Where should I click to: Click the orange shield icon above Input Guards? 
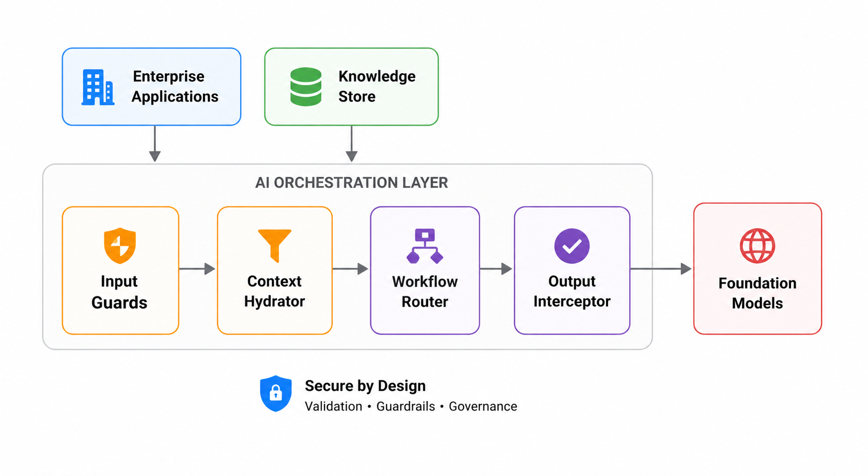coord(120,246)
